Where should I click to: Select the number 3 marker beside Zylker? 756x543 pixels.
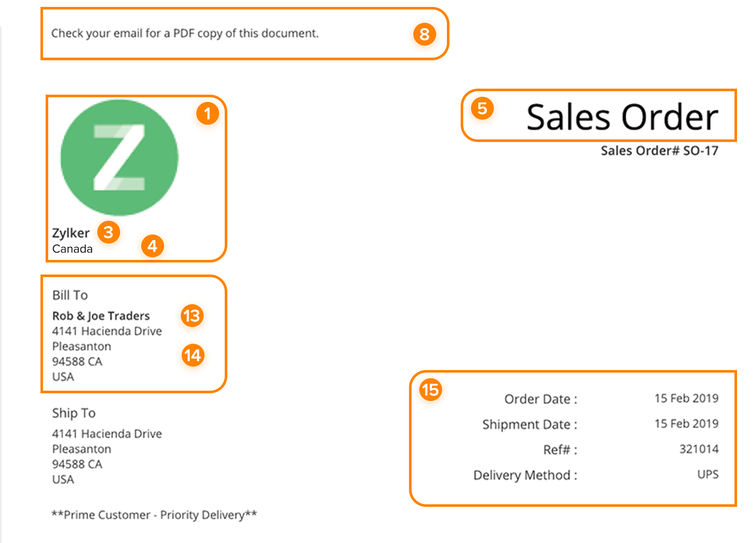(108, 232)
